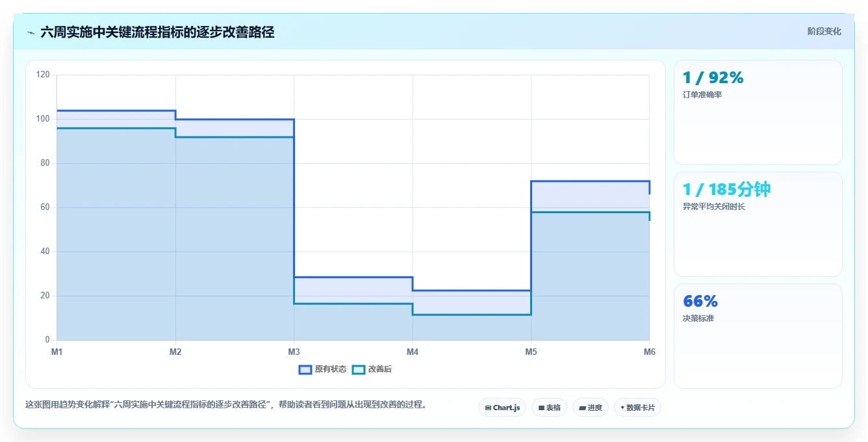Open the 订单准确率 card
This screenshot has height=442, width=868.
pyautogui.click(x=758, y=112)
